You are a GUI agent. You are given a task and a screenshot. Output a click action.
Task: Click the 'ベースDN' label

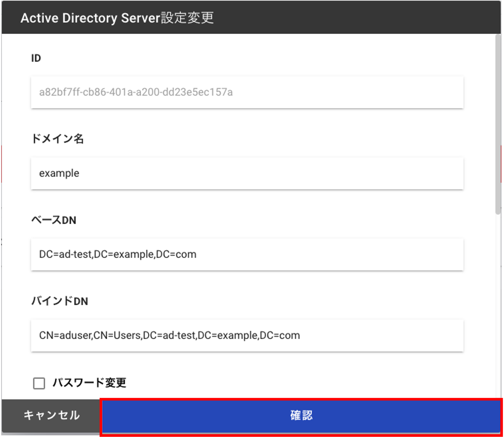[54, 220]
